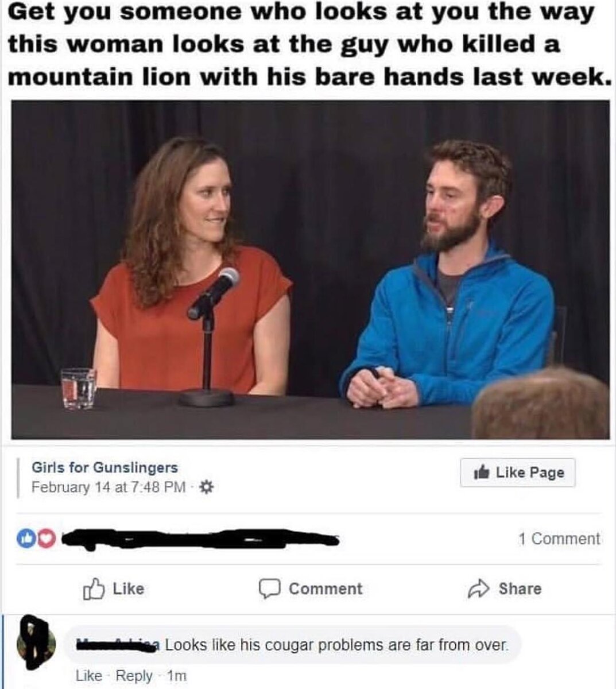The height and width of the screenshot is (689, 616).
Task: Click the red heart reaction icon
Action: pyautogui.click(x=45, y=539)
